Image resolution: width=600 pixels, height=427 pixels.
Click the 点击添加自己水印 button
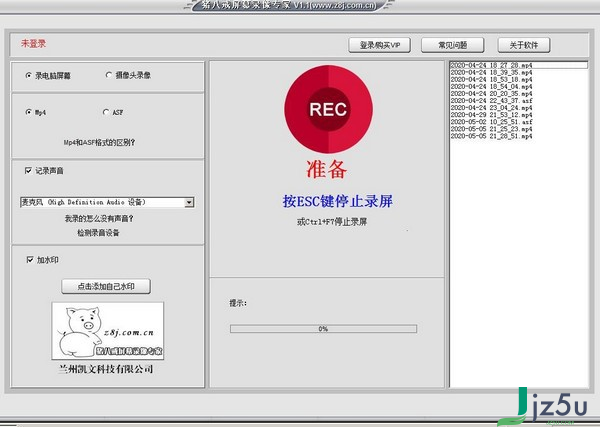click(x=106, y=286)
